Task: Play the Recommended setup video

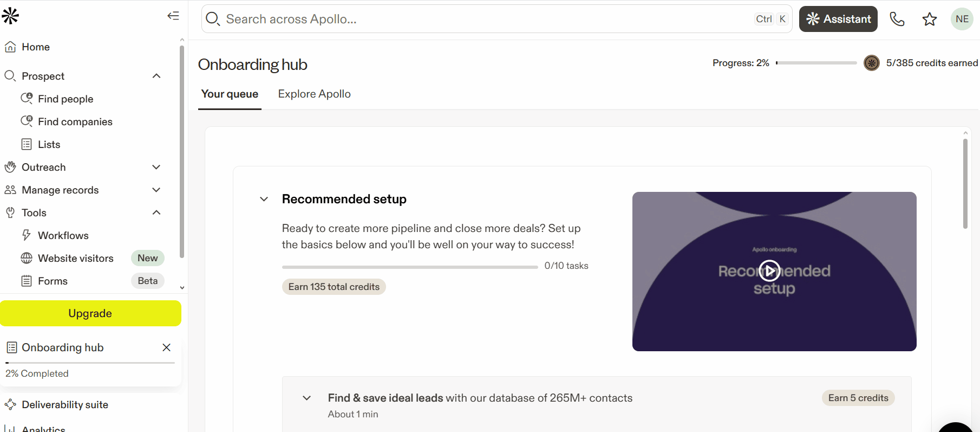Action: [769, 270]
